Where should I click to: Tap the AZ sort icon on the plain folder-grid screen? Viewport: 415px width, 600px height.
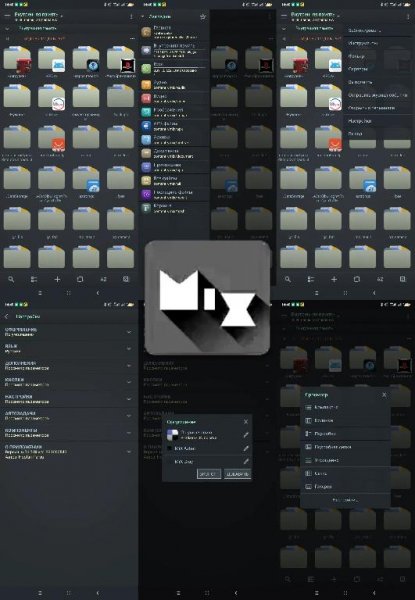click(x=103, y=279)
